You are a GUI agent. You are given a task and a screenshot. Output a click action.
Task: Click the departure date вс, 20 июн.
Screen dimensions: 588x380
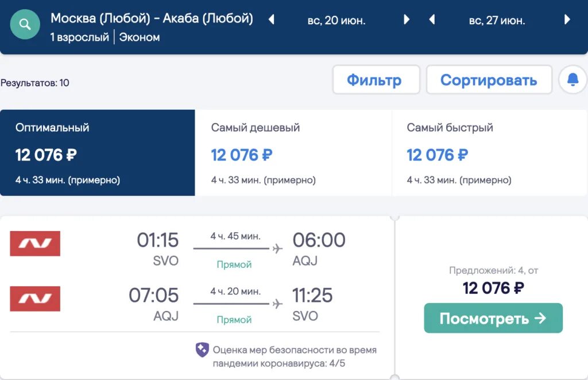coord(337,20)
